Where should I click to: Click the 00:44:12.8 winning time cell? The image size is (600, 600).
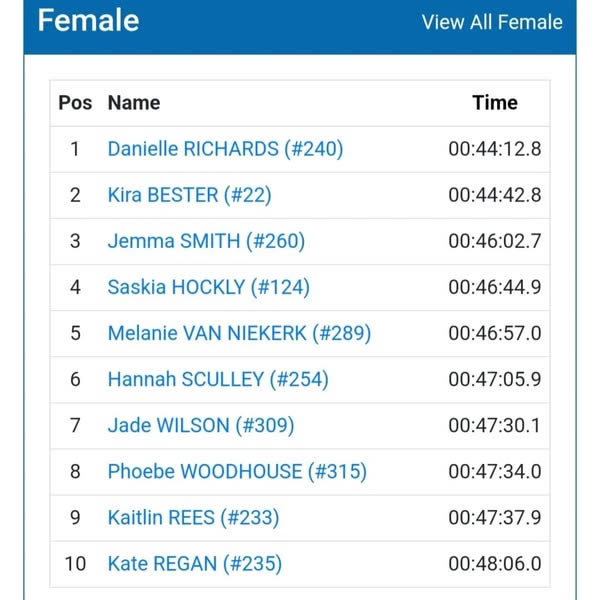pos(494,149)
